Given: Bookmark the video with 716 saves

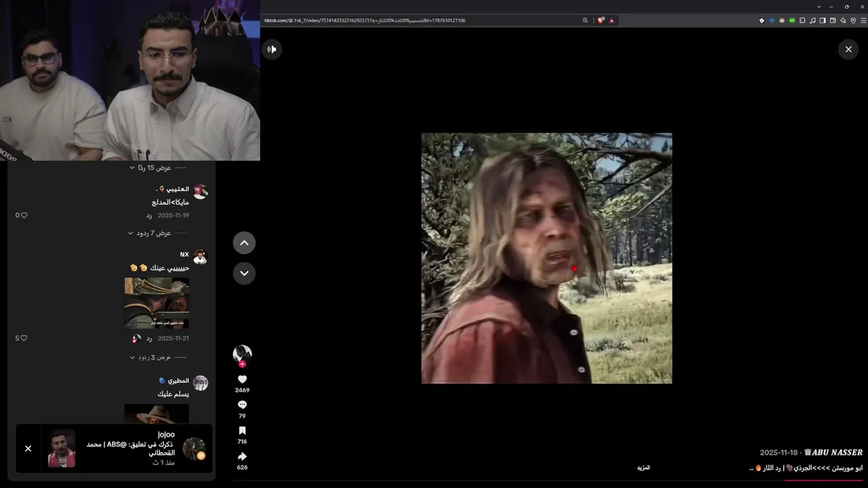Looking at the screenshot, I should tap(242, 431).
